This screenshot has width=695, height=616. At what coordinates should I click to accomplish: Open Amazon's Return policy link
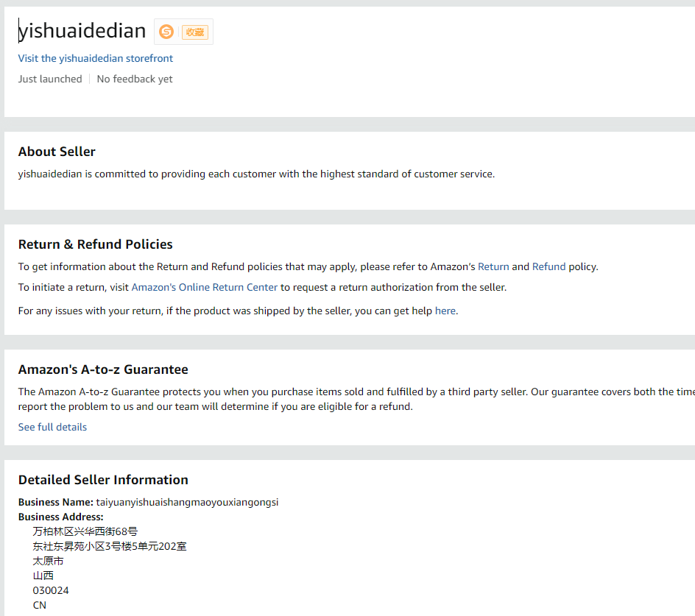[493, 266]
